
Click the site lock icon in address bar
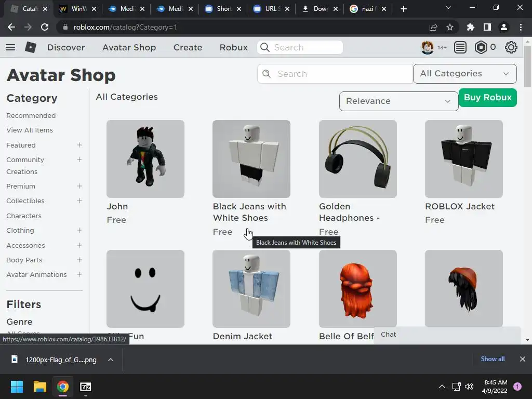point(65,27)
